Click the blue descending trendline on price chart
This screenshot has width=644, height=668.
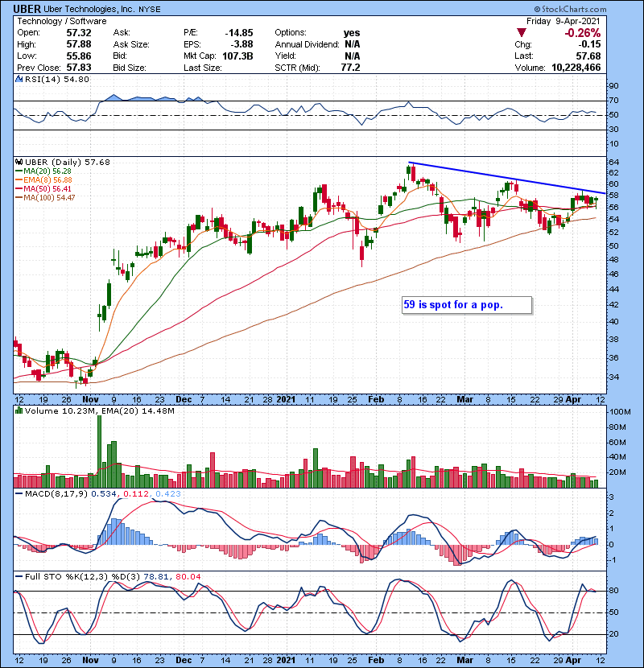506,177
